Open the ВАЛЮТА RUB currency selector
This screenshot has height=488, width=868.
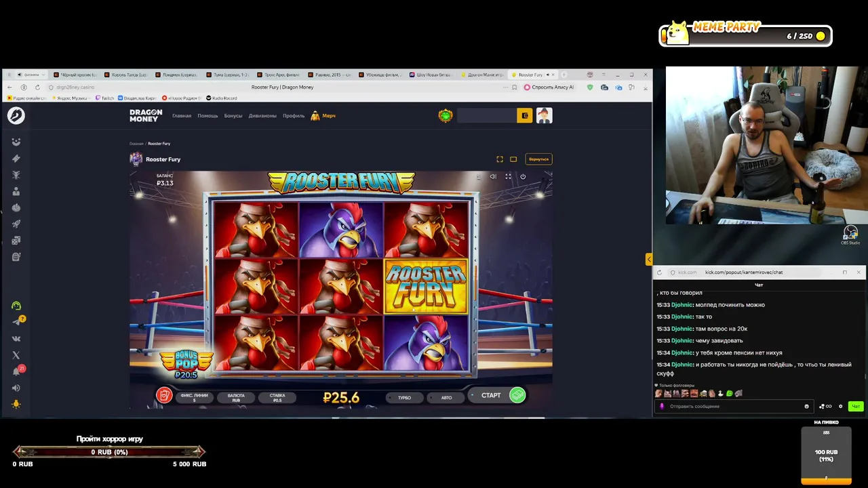(236, 398)
